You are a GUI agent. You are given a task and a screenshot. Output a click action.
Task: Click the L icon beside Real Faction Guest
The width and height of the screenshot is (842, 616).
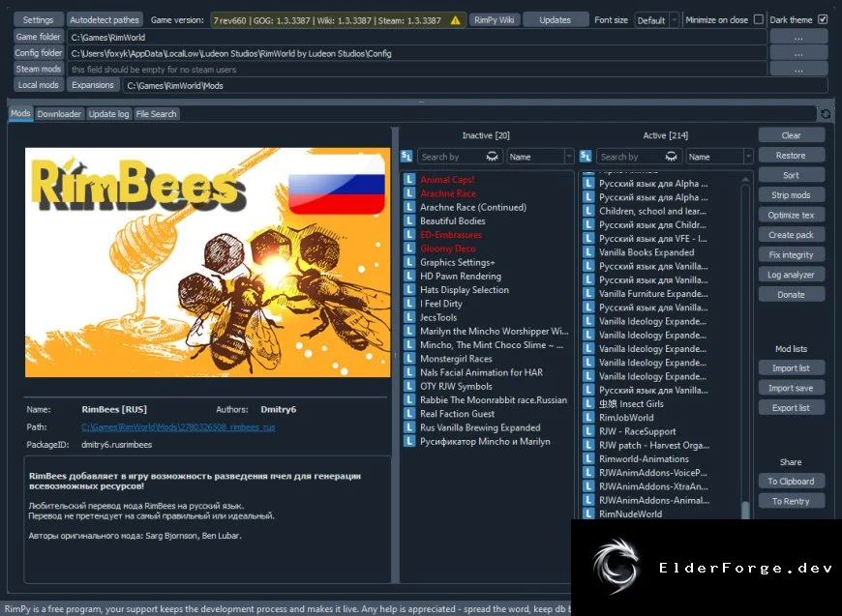point(409,414)
